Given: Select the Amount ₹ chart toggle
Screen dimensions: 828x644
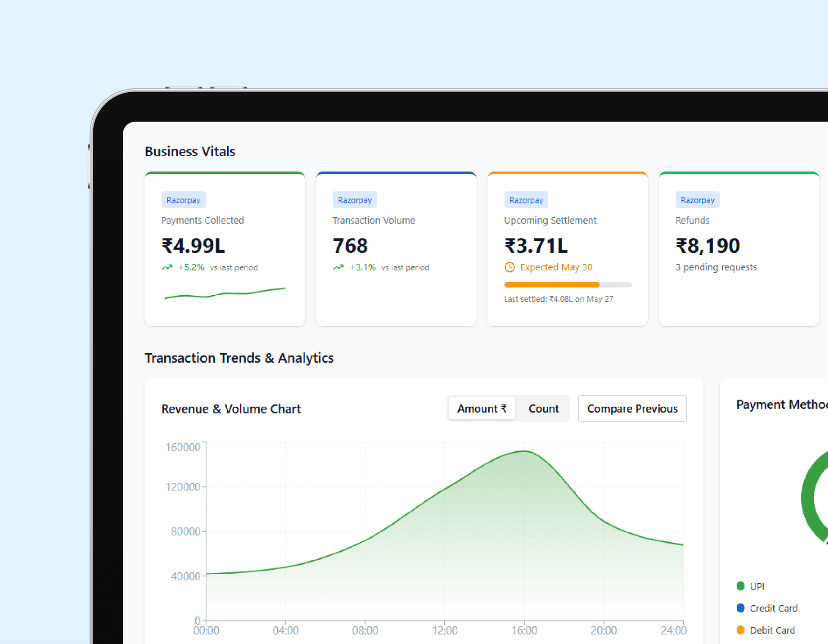Looking at the screenshot, I should [482, 409].
